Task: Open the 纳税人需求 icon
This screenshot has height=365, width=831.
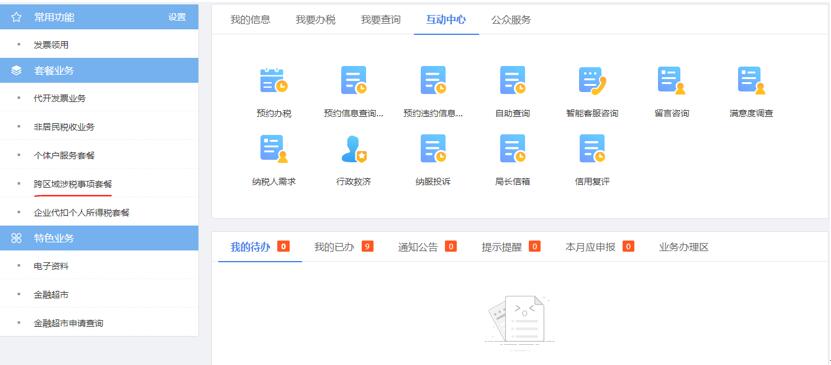Action: coord(273,149)
